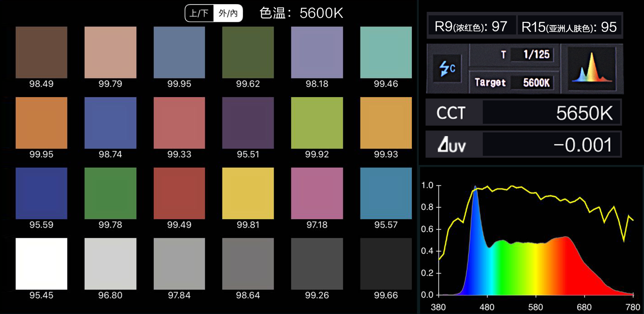Click the 色温: 5600K title label
The height and width of the screenshot is (314, 644).
pyautogui.click(x=301, y=13)
